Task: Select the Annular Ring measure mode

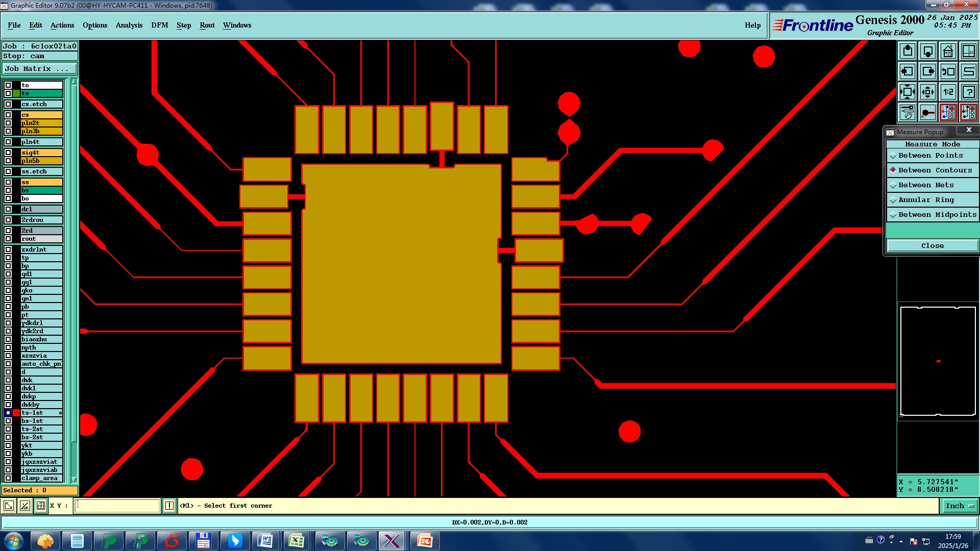Action: [x=926, y=200]
